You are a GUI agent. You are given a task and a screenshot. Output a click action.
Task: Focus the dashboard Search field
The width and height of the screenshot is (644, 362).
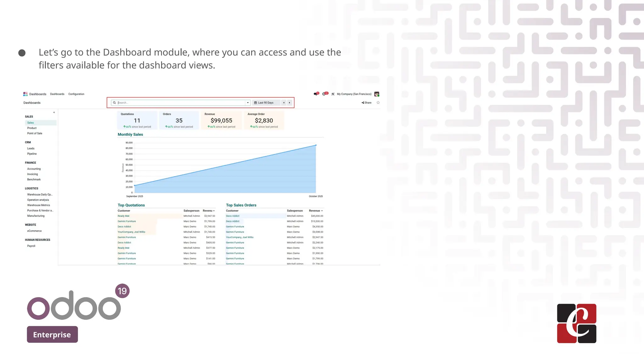point(181,103)
